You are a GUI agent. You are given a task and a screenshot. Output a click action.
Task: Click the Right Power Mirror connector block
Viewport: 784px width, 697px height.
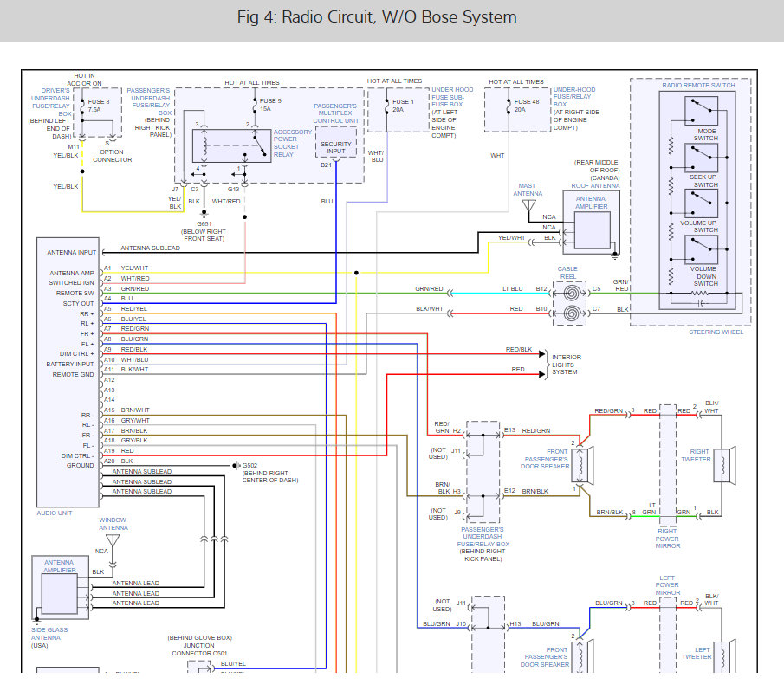(x=668, y=465)
